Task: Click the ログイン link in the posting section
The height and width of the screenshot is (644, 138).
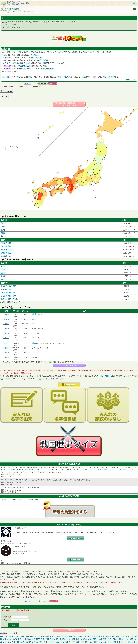Action: click(32, 500)
